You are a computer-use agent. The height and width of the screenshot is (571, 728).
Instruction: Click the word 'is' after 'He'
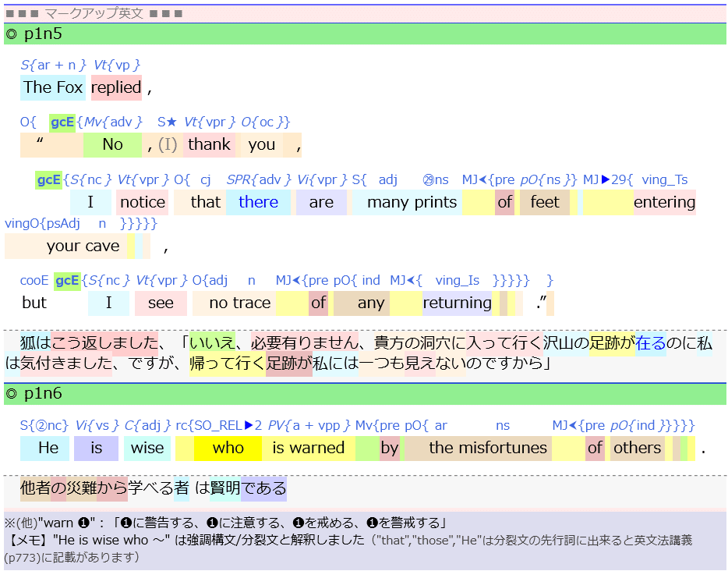point(96,448)
